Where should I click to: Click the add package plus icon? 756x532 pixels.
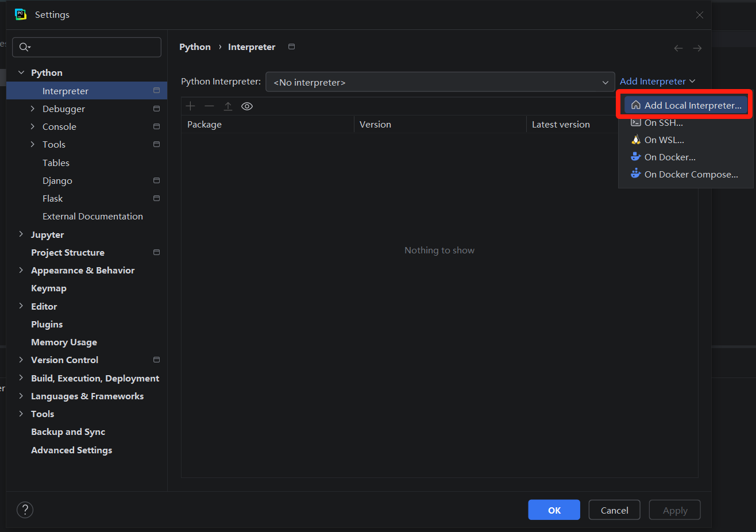[191, 106]
